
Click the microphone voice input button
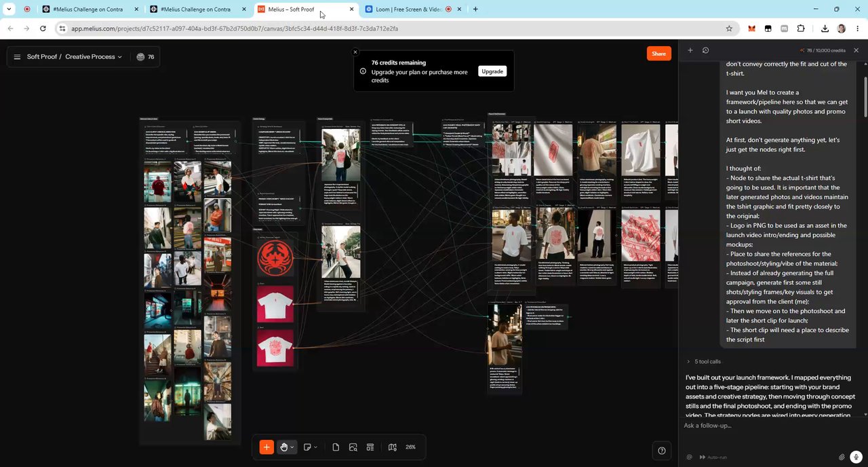click(x=856, y=457)
